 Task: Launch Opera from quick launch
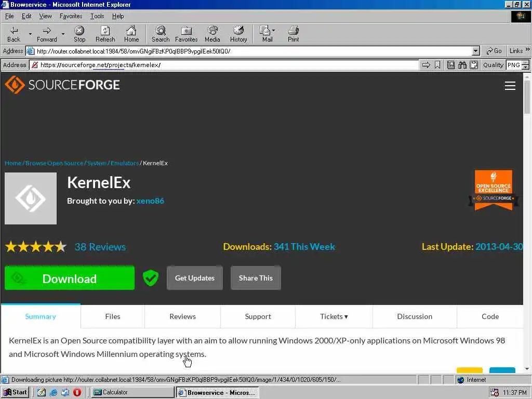point(77,392)
